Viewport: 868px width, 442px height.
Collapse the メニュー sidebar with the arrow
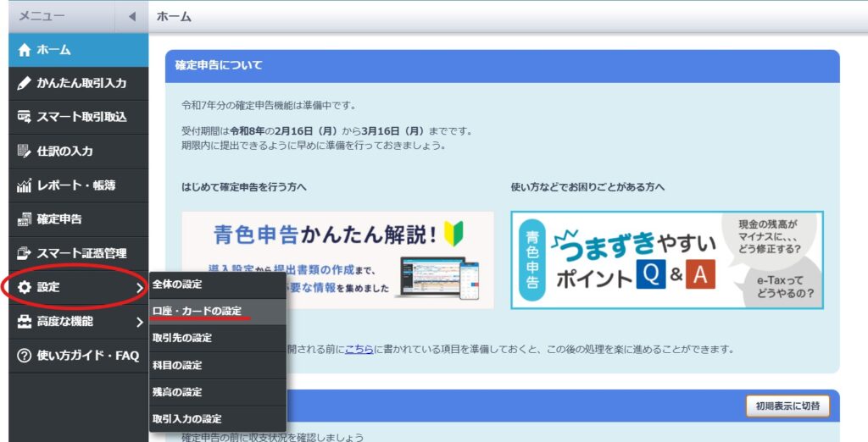[x=131, y=17]
